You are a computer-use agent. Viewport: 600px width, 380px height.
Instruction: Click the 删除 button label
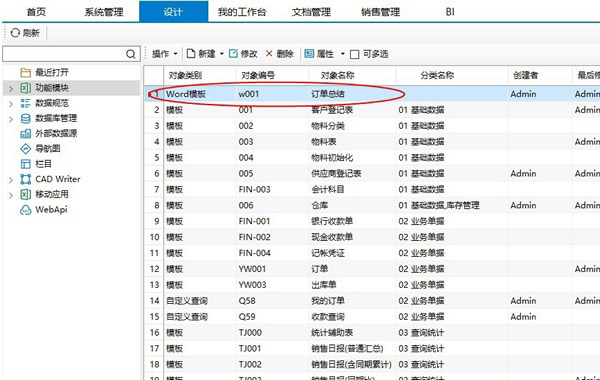(285, 54)
